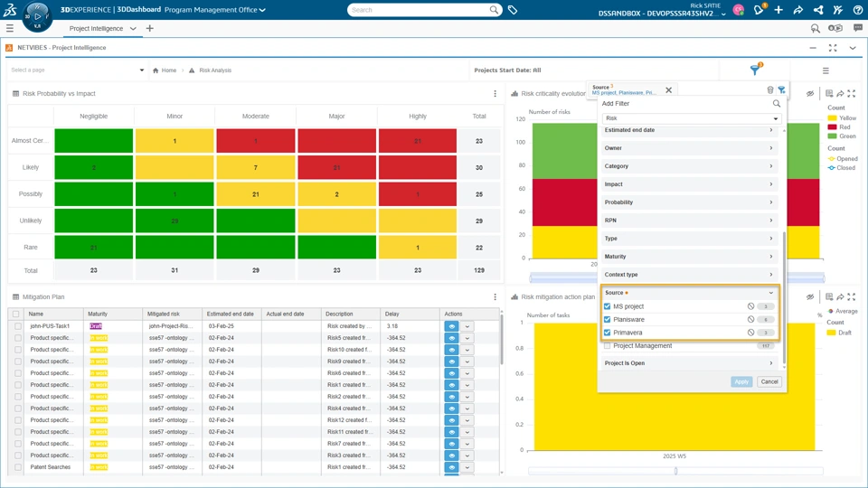The width and height of the screenshot is (868, 488).
Task: Click the Apply filter button
Action: [x=741, y=381]
